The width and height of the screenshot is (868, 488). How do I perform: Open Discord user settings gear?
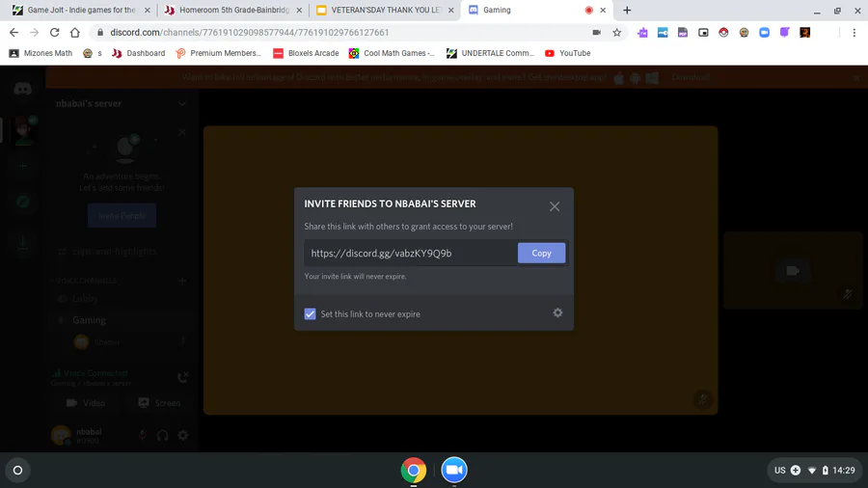(182, 435)
